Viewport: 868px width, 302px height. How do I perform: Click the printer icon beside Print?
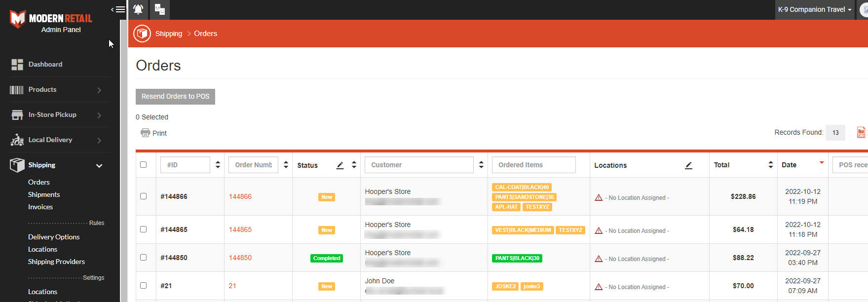145,133
